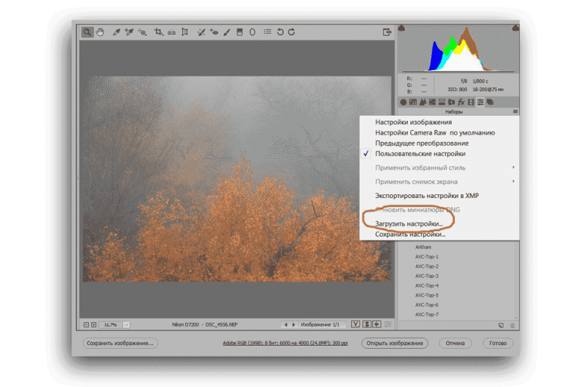Select the Straighten tool
Viewport: 588px width, 387px height.
(171, 32)
